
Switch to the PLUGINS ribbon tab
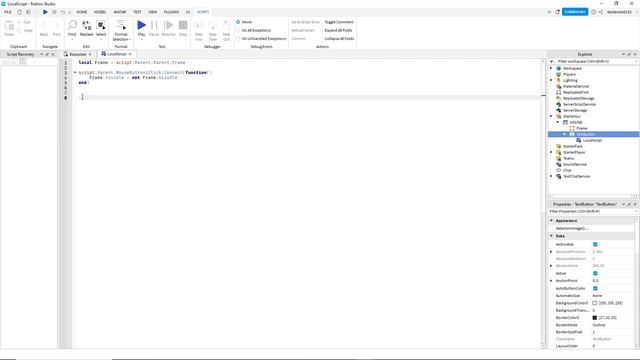coord(171,12)
